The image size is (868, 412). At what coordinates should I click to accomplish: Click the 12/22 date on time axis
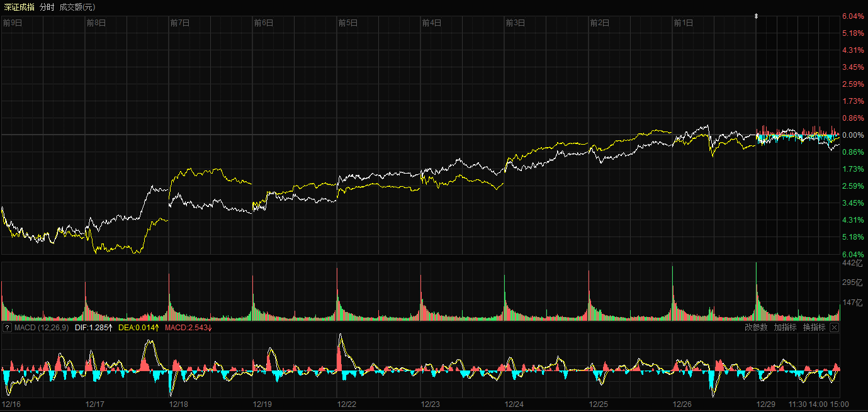[346, 404]
